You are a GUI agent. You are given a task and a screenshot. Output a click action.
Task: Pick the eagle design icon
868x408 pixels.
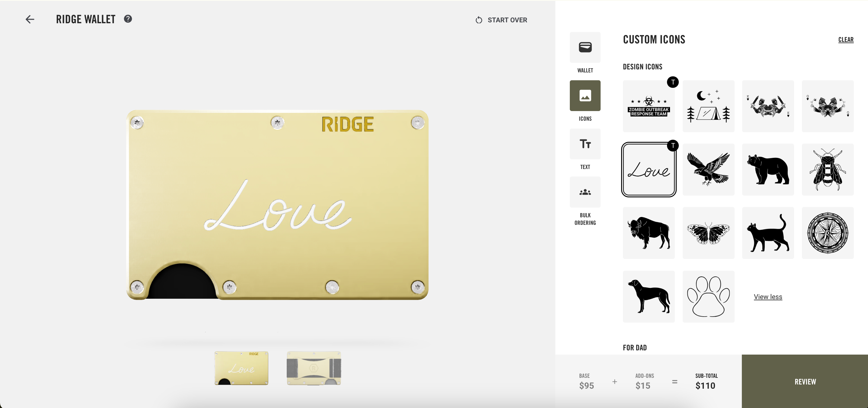pos(708,170)
